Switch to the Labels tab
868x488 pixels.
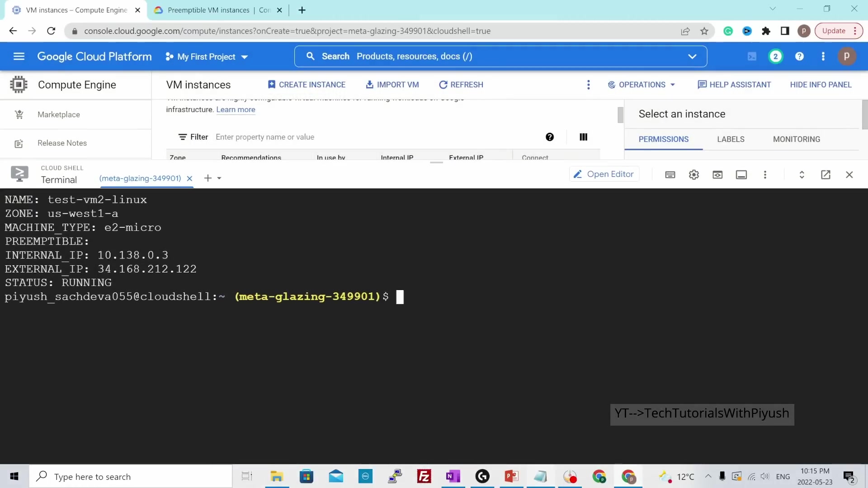click(x=731, y=139)
